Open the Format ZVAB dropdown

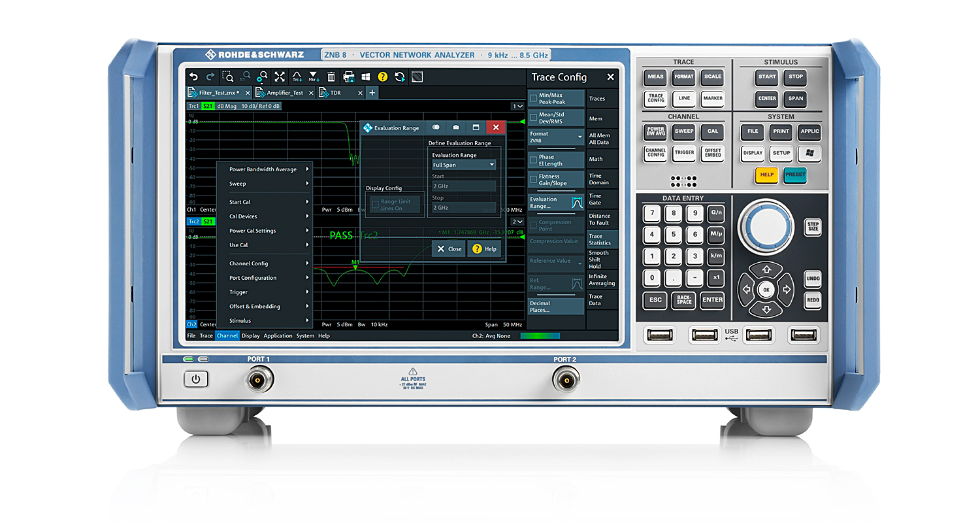pyautogui.click(x=556, y=137)
